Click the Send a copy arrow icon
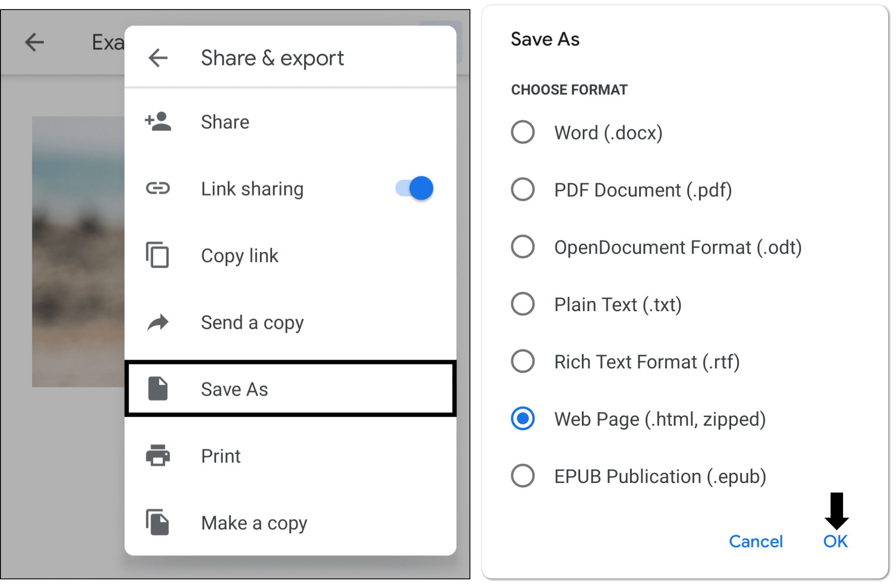 pos(157,322)
